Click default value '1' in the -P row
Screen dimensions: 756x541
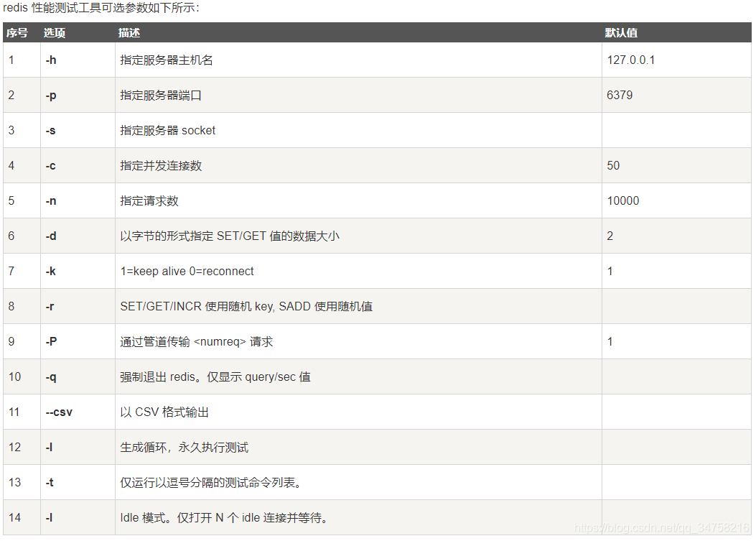coord(610,342)
